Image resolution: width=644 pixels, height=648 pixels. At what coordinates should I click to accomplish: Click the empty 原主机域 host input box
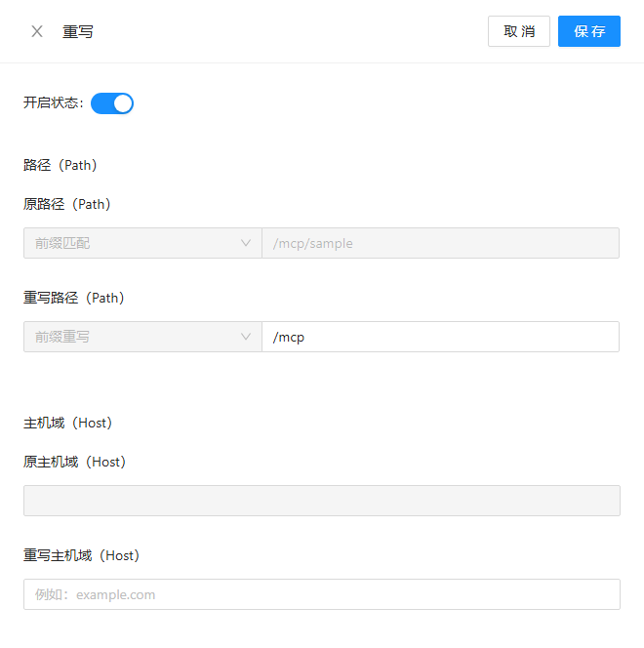coord(321,501)
